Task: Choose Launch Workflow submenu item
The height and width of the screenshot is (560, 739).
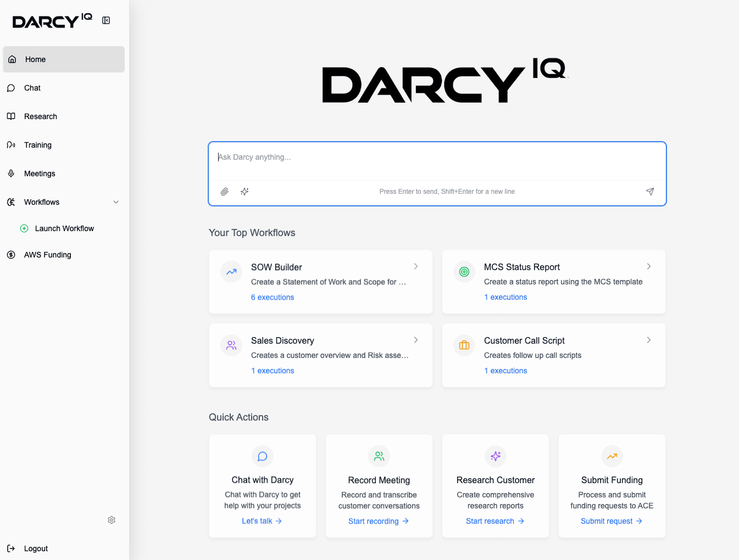Action: point(64,228)
